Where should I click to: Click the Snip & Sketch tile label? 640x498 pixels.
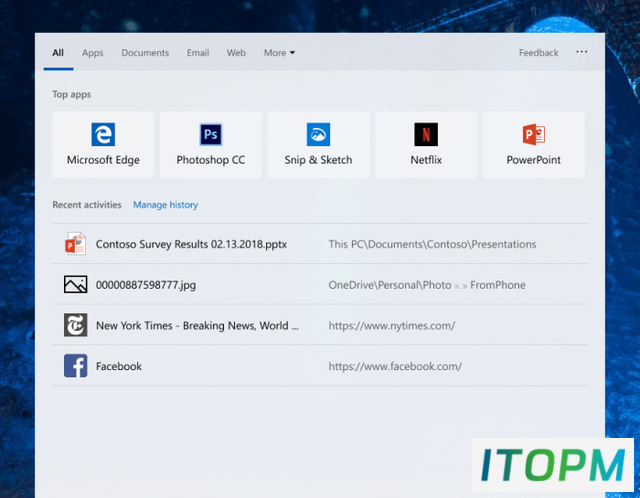[x=318, y=160]
